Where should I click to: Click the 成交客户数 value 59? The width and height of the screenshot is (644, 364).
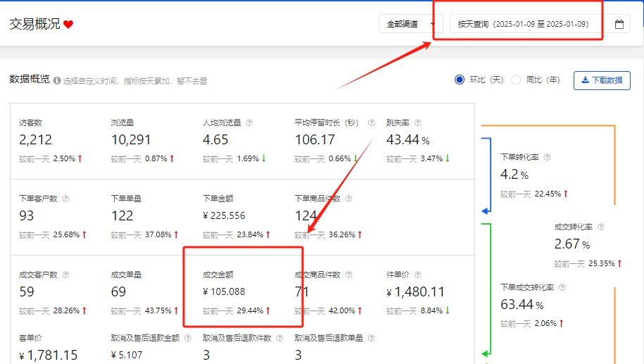tap(26, 291)
